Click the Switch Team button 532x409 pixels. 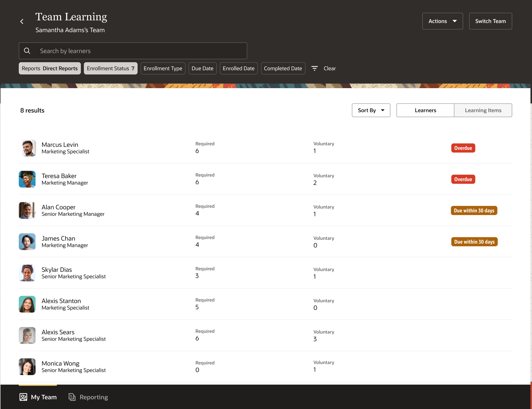click(x=490, y=21)
